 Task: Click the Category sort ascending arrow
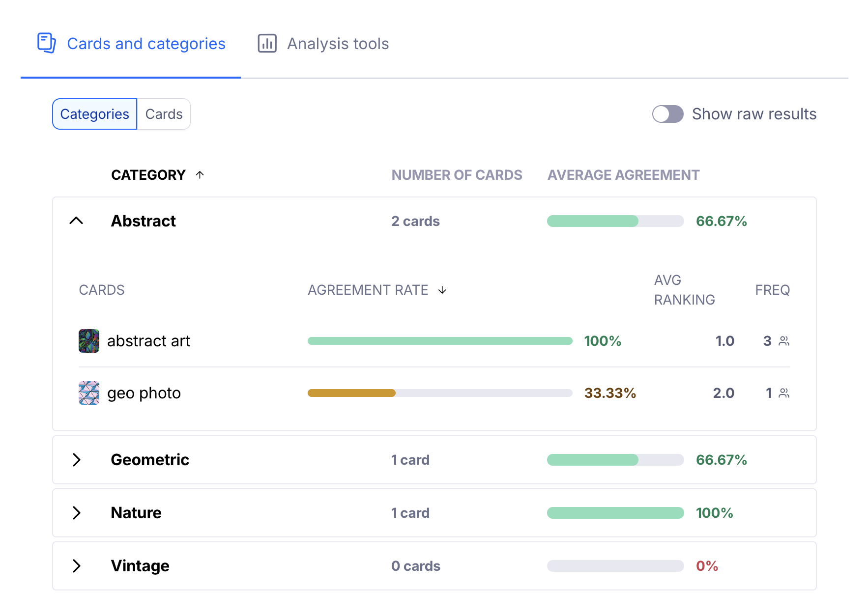[200, 175]
